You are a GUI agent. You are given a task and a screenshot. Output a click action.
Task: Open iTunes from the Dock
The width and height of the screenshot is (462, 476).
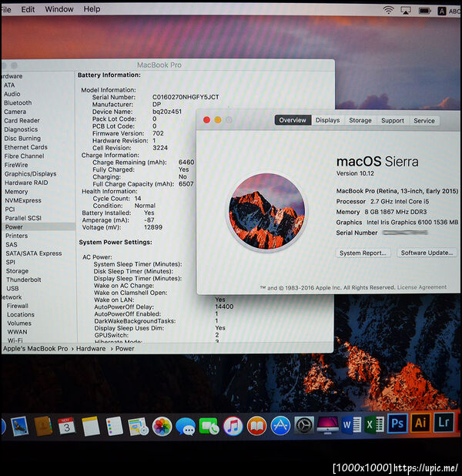click(x=233, y=426)
